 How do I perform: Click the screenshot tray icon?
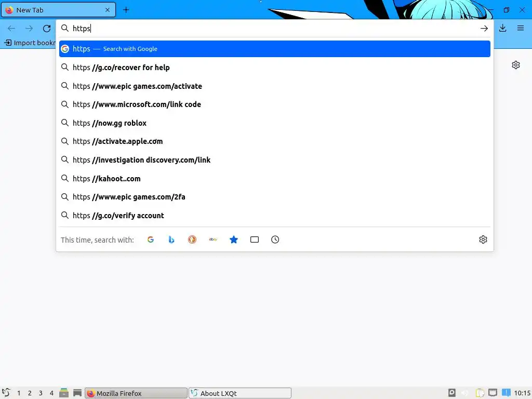(451, 393)
